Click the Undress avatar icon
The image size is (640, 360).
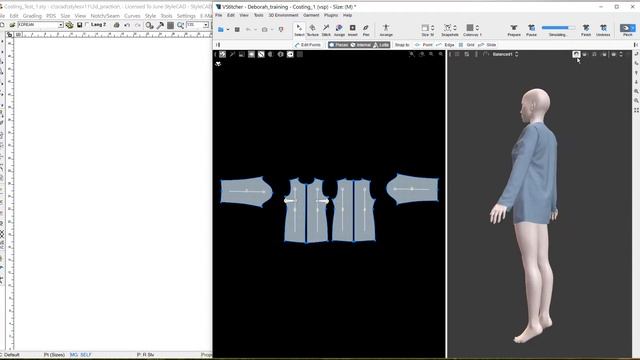[x=603, y=29]
